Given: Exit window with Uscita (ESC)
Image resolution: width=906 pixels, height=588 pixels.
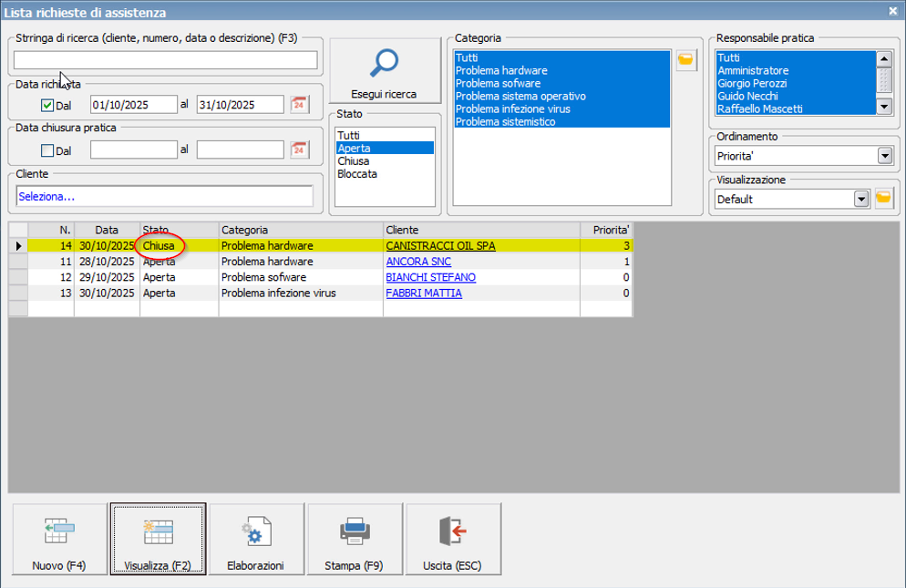Looking at the screenshot, I should [x=452, y=541].
